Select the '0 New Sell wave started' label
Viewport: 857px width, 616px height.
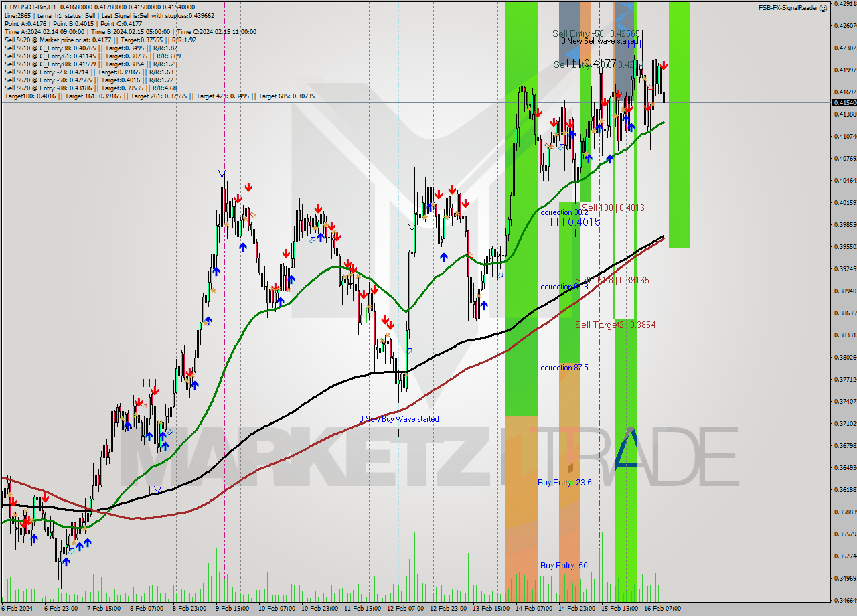[x=599, y=41]
